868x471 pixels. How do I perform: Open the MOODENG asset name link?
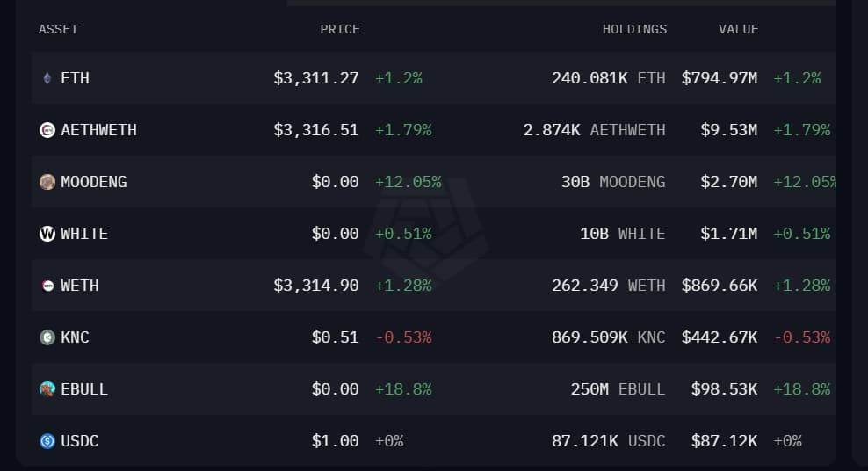[x=94, y=182]
